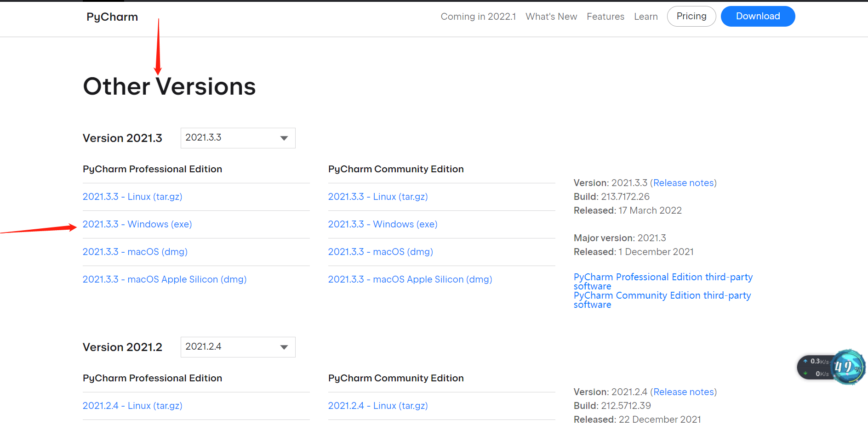Screen dimensions: 868x425
Task: Download Community 2021.3.3 macOS dmg
Action: click(381, 252)
